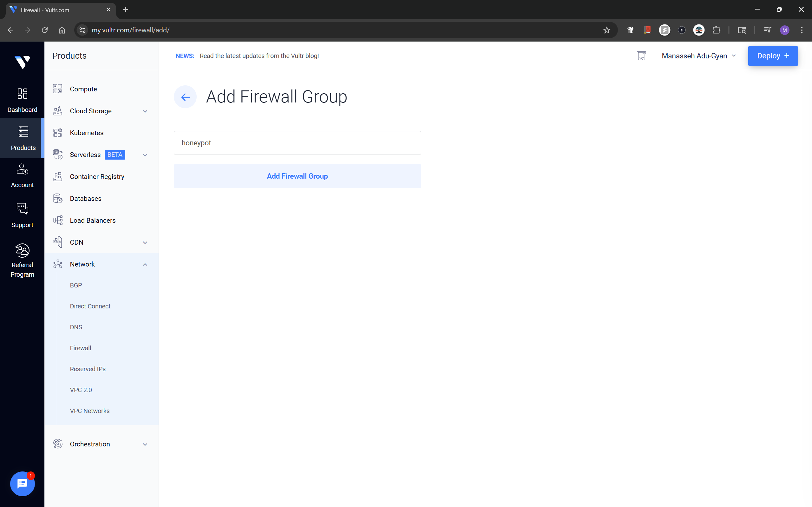Image resolution: width=812 pixels, height=507 pixels.
Task: Open Reserved IPs under Network
Action: (x=88, y=369)
